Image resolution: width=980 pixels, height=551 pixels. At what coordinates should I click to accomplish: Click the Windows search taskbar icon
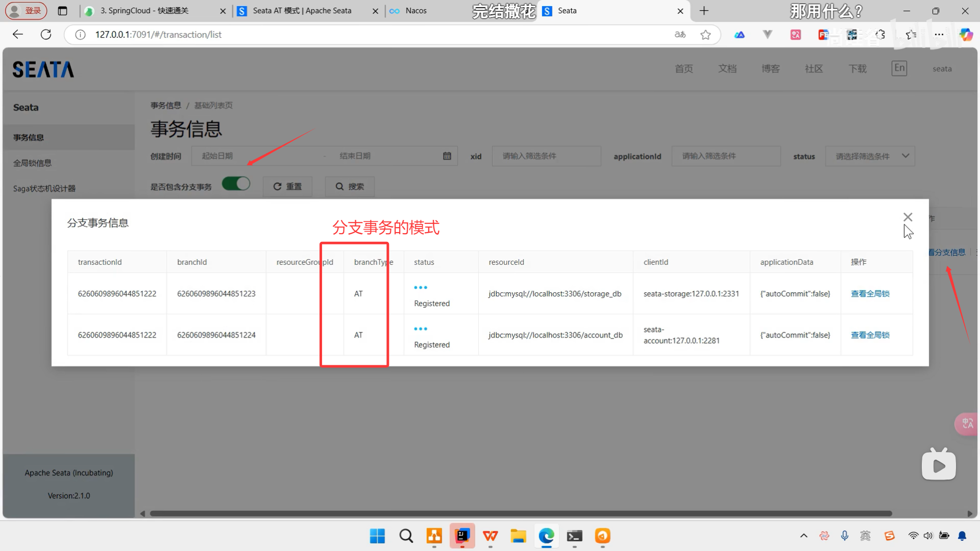(406, 536)
